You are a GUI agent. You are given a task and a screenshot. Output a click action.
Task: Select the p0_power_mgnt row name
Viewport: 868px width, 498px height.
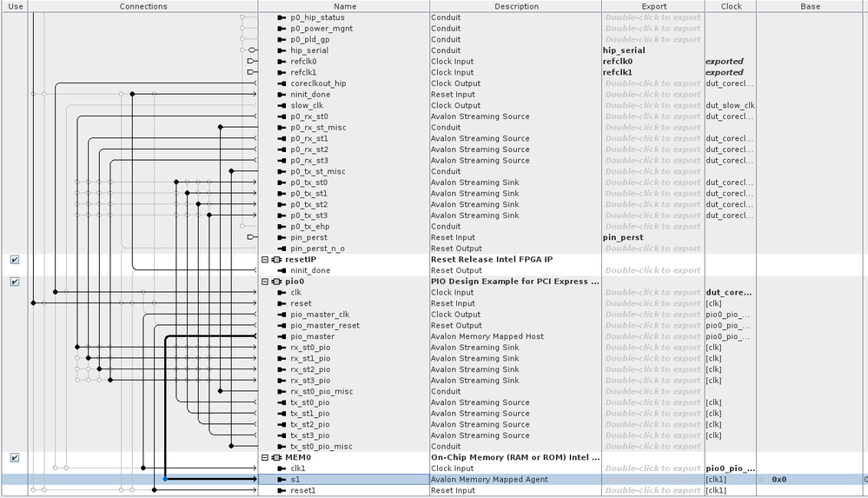tap(321, 29)
